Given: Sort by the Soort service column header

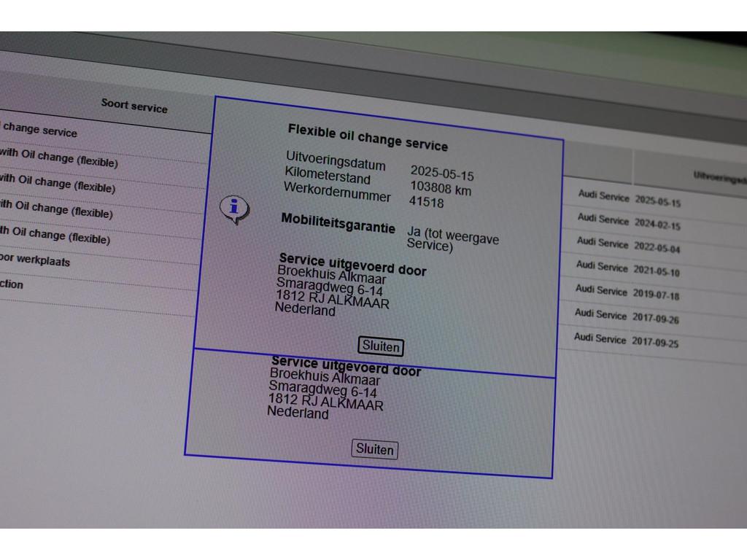Looking at the screenshot, I should [134, 106].
